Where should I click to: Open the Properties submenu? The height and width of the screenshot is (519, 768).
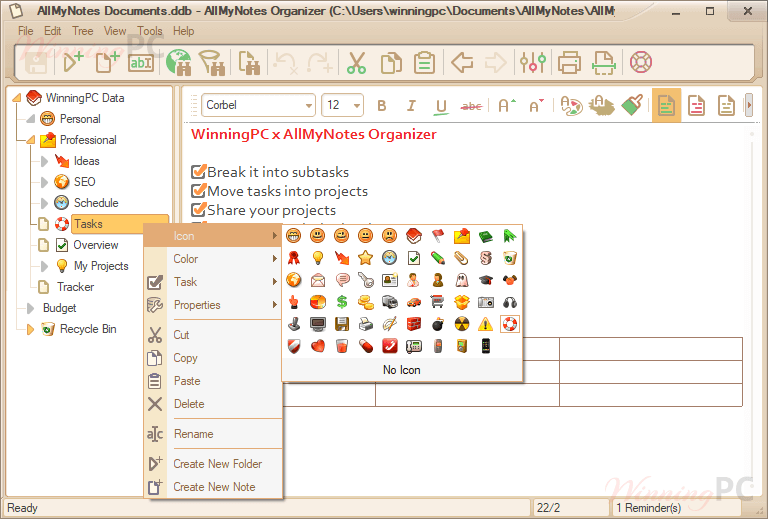[213, 305]
